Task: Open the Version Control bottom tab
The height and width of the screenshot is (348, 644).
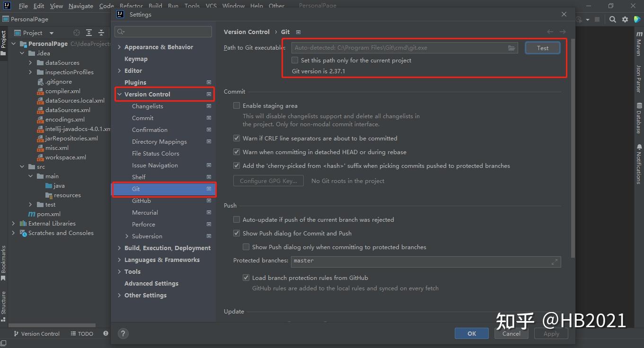Action: (x=36, y=333)
